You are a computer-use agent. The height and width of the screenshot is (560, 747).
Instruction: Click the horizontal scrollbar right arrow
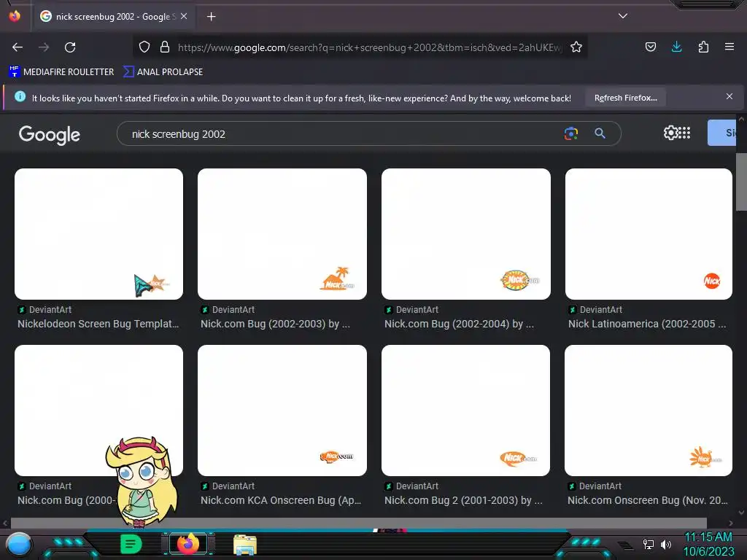tap(731, 524)
